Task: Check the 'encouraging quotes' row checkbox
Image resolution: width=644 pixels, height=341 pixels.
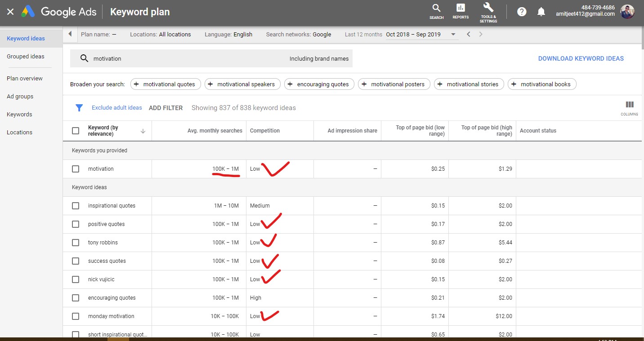Action: [x=76, y=298]
